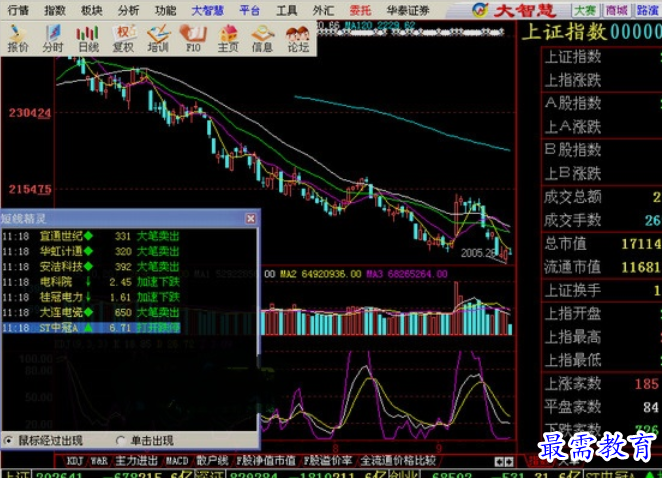Image resolution: width=662 pixels, height=478 pixels.
Task: Open the 分时 intraday chart icon
Action: 53,38
